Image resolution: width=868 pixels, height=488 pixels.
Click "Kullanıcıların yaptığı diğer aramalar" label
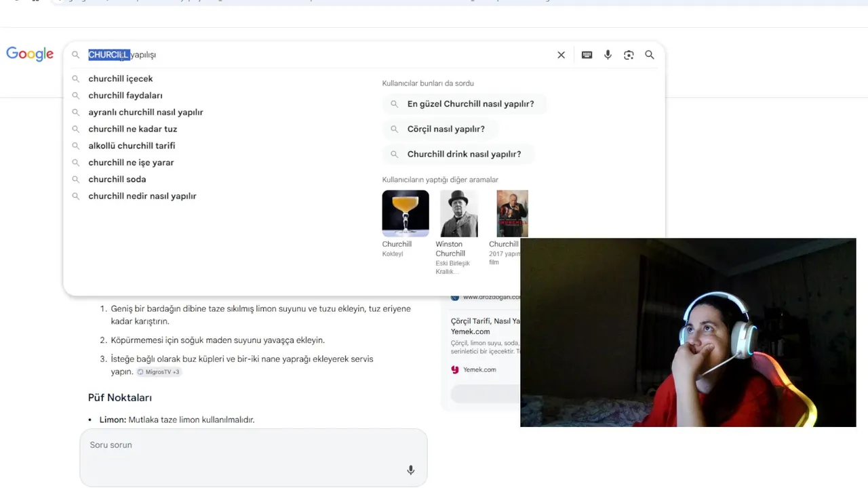[x=440, y=180]
